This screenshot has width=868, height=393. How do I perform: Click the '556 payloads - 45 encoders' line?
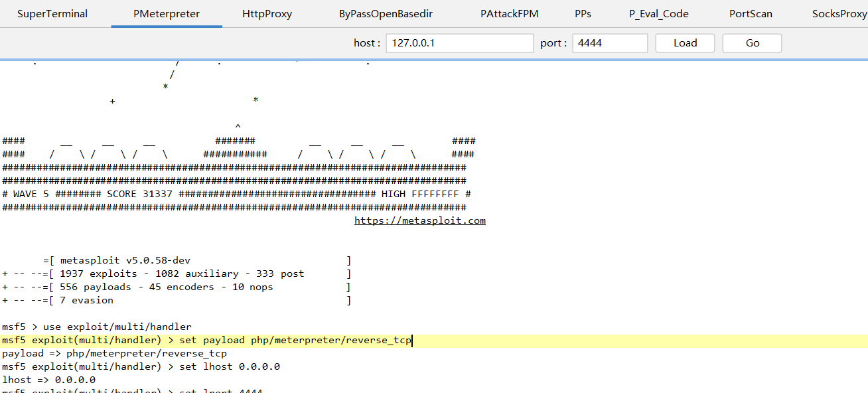(177, 287)
